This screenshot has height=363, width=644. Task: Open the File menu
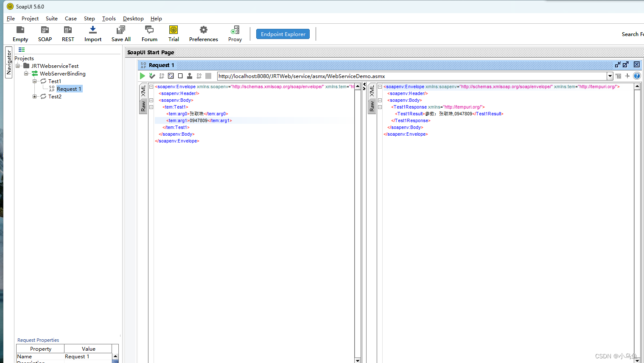pos(11,18)
